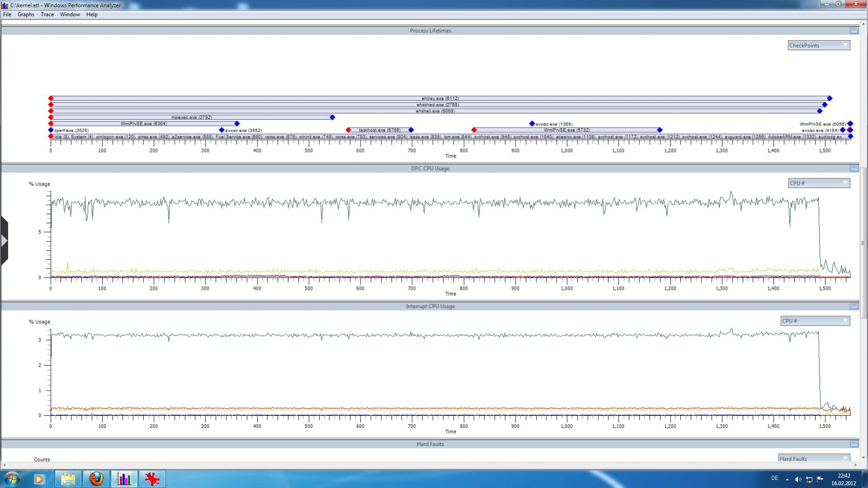Screen dimensions: 868x488
Task: Select the Interrupt CPU Usage graph title bar
Action: (430, 306)
